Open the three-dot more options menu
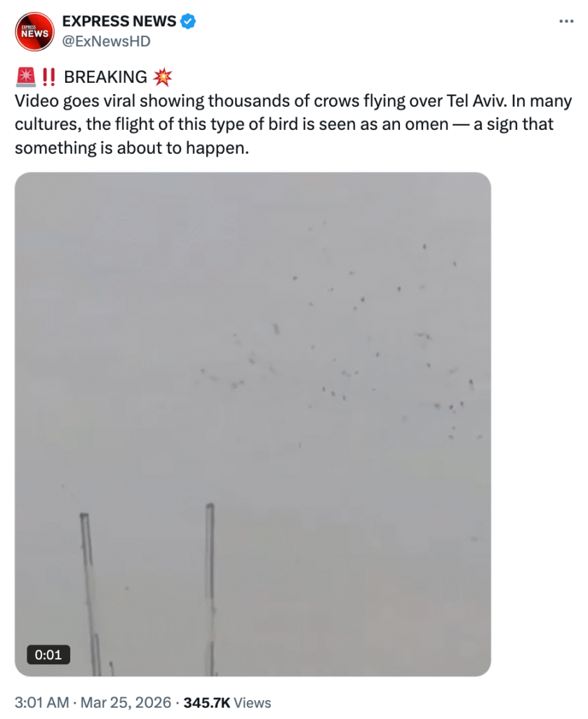588x719 pixels. [x=566, y=21]
